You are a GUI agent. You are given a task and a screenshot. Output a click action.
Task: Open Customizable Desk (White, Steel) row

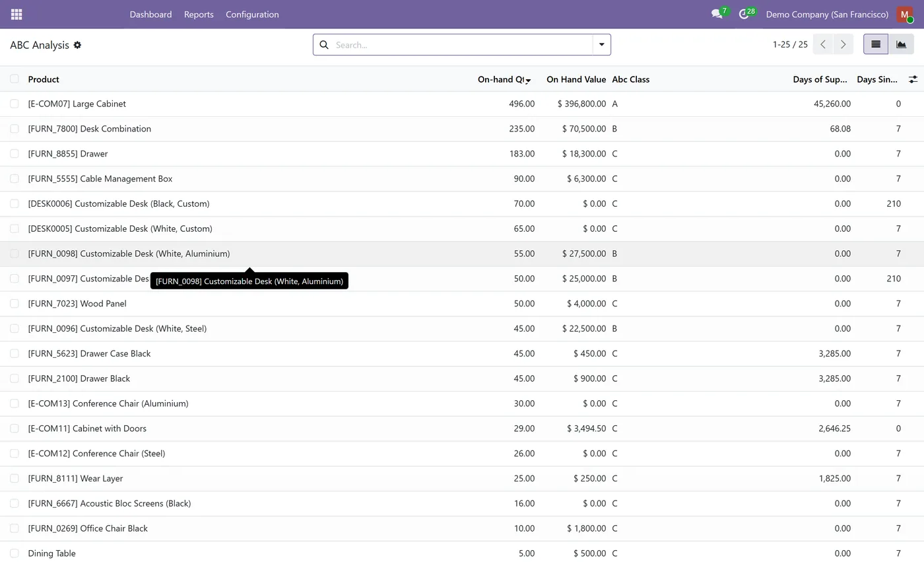[462, 328]
